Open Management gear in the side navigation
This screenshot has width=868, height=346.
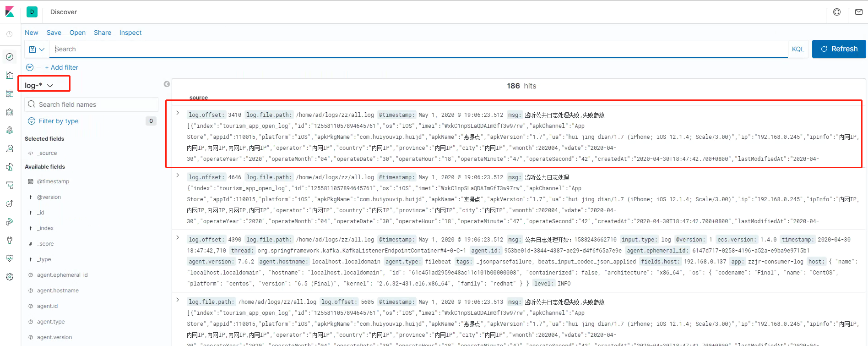pyautogui.click(x=10, y=277)
